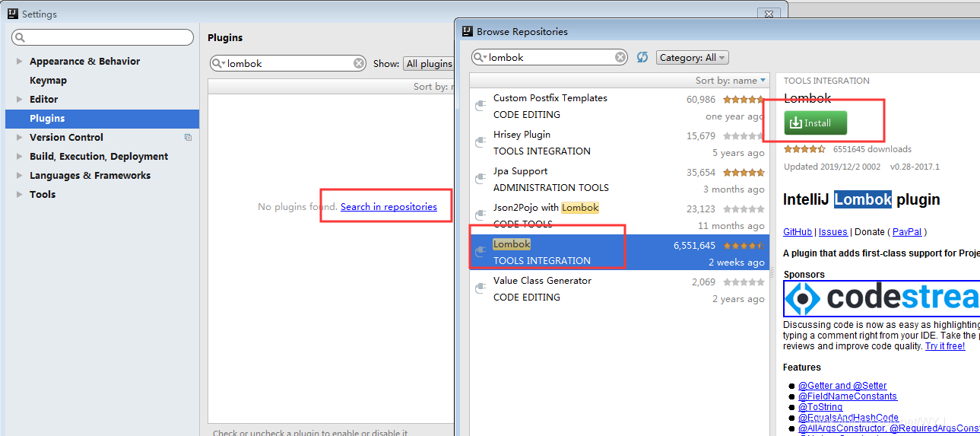
Task: Select the Lombok plugin row
Action: [619, 252]
